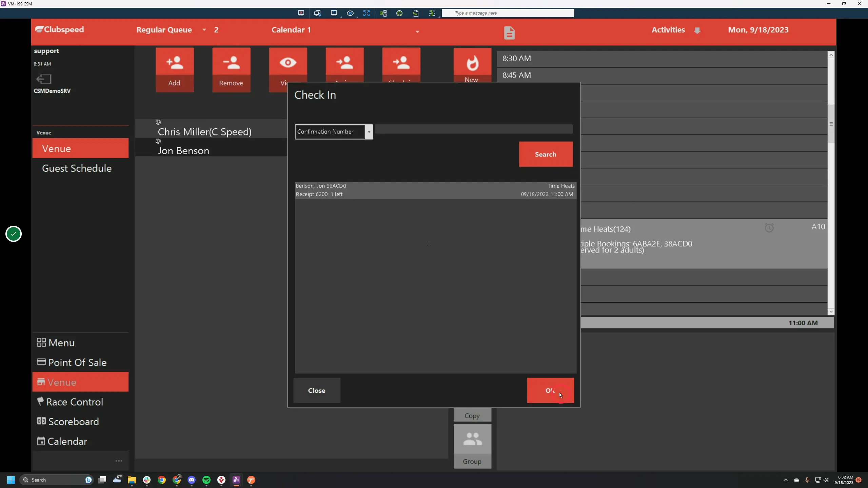Select Chris Miller(C Speed) in the queue
This screenshot has width=868, height=488.
211,128
